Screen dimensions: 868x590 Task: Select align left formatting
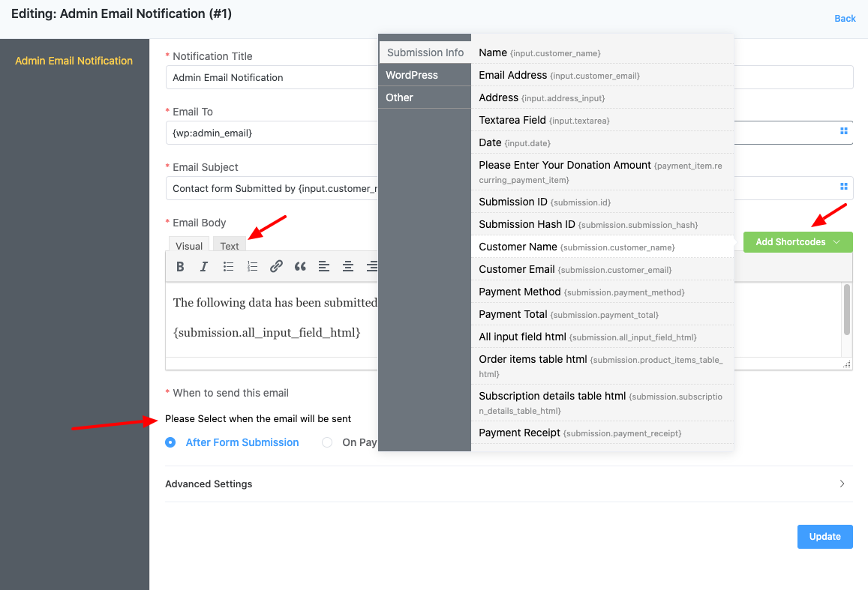pos(324,266)
